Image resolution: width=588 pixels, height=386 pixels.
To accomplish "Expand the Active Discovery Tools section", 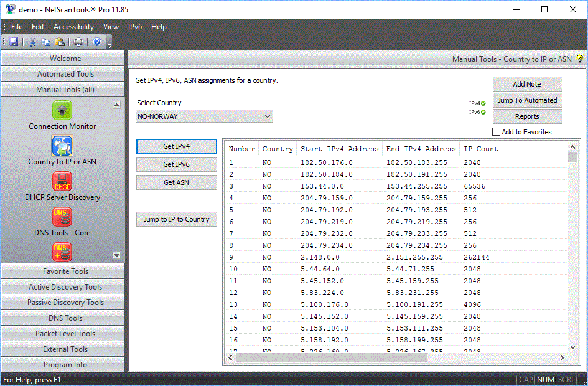I will 63,286.
